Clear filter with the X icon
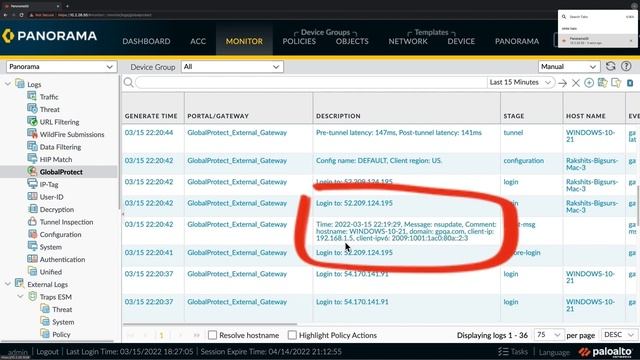 (x=576, y=83)
